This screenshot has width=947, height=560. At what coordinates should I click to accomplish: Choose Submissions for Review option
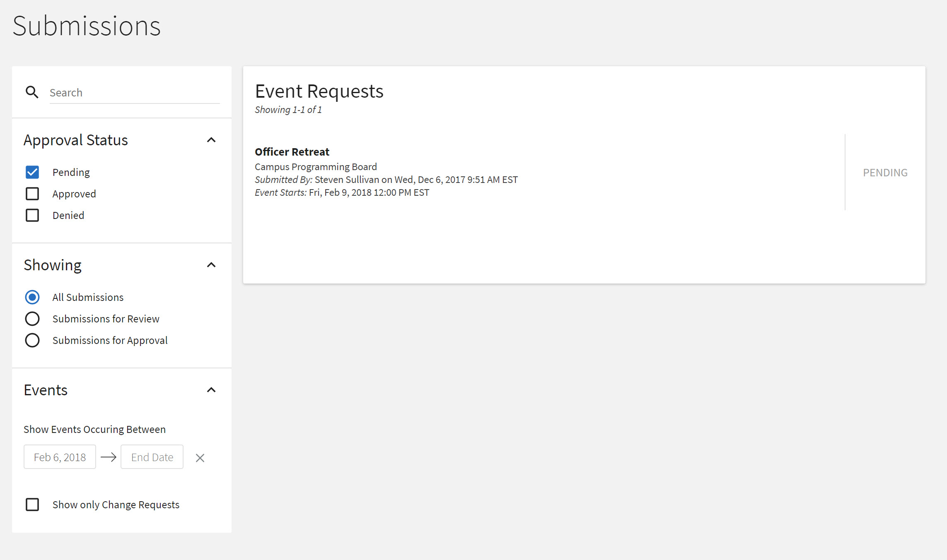tap(32, 319)
